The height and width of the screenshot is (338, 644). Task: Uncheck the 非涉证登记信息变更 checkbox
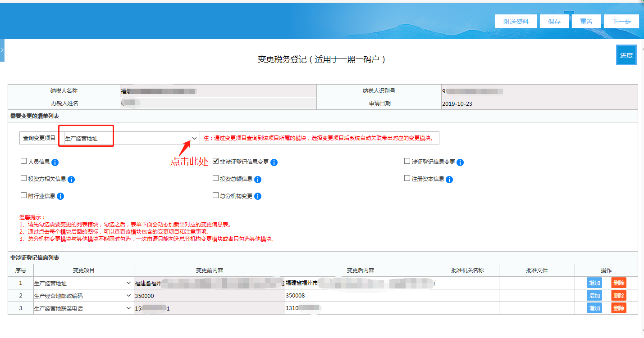[x=215, y=161]
